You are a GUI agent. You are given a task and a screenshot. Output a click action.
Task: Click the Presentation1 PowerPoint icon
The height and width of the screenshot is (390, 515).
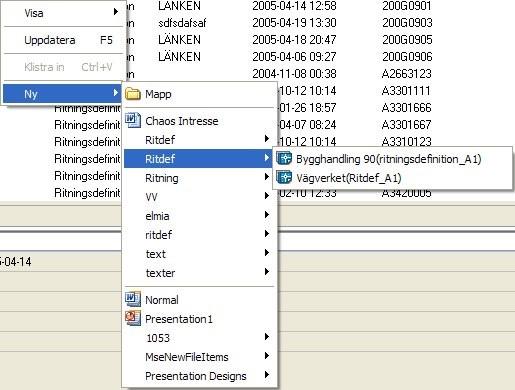(133, 318)
